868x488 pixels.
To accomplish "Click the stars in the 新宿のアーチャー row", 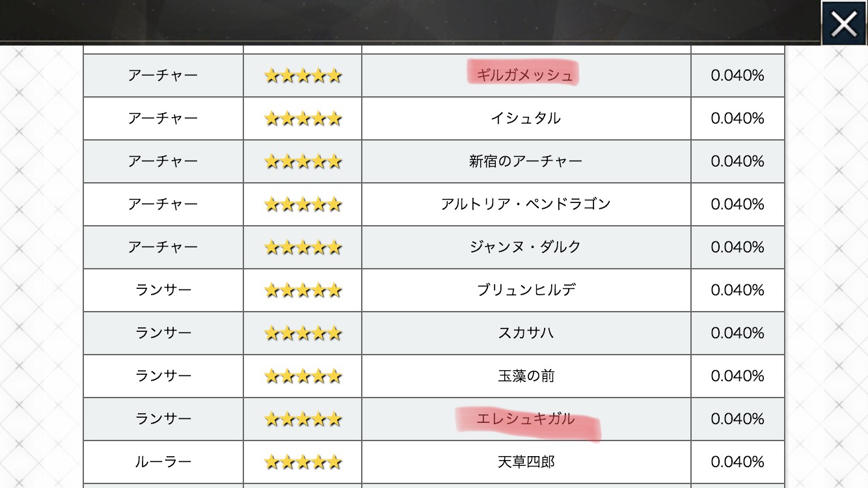I will (x=303, y=161).
